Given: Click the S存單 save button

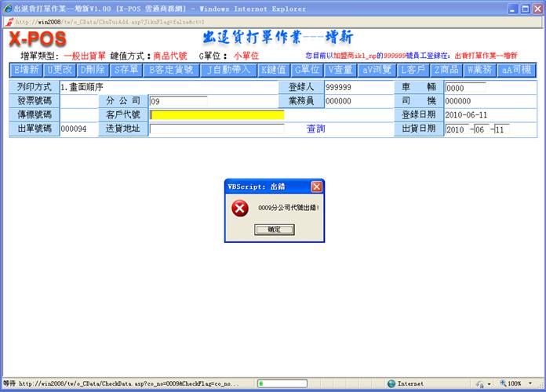Looking at the screenshot, I should click(x=125, y=69).
